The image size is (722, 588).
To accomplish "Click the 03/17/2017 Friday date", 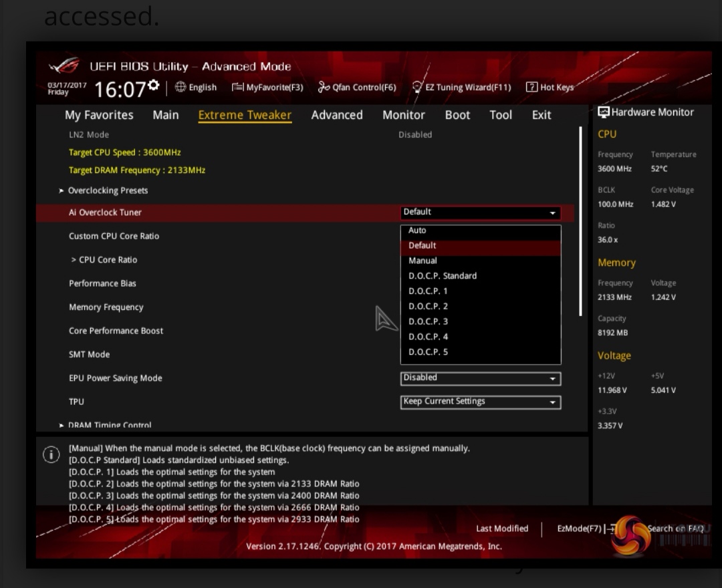I will [67, 89].
